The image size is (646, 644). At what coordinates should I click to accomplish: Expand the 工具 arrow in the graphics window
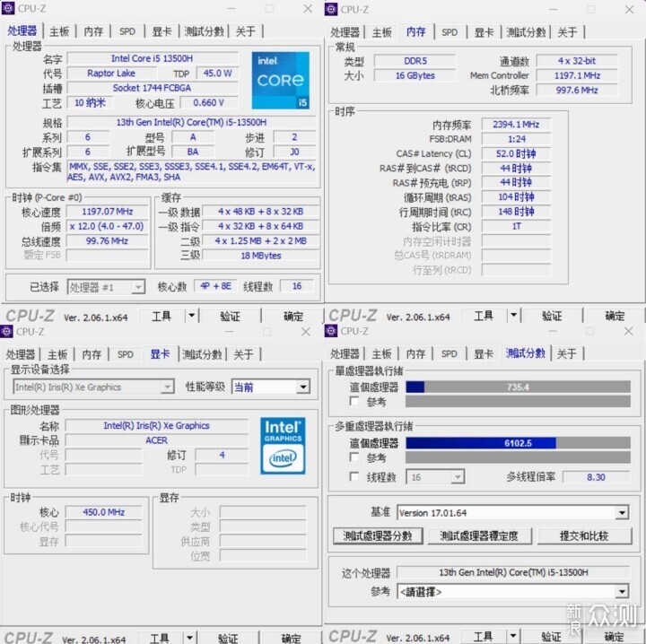[190, 638]
